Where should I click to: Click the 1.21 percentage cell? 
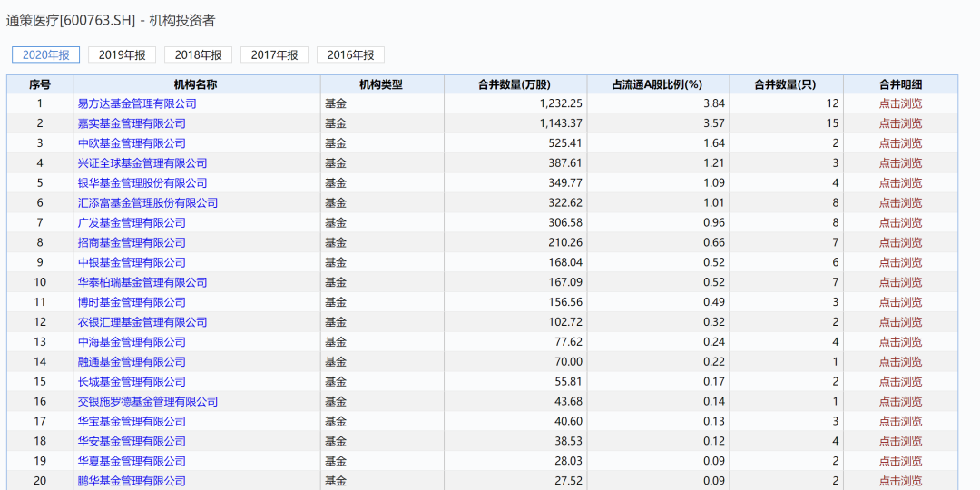[x=658, y=163]
